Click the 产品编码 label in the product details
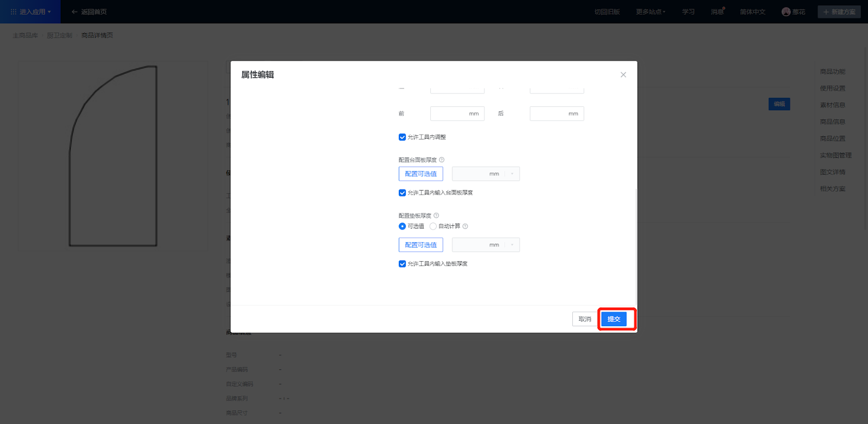868x424 pixels. (x=237, y=370)
